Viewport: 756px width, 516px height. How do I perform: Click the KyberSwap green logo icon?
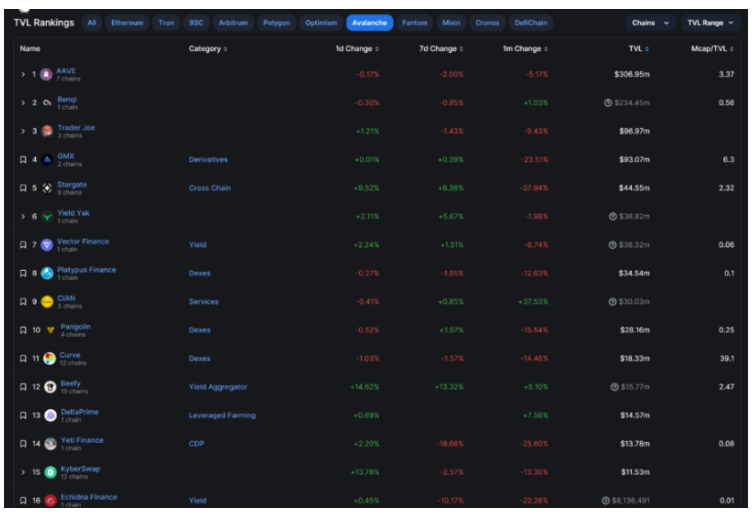point(51,473)
